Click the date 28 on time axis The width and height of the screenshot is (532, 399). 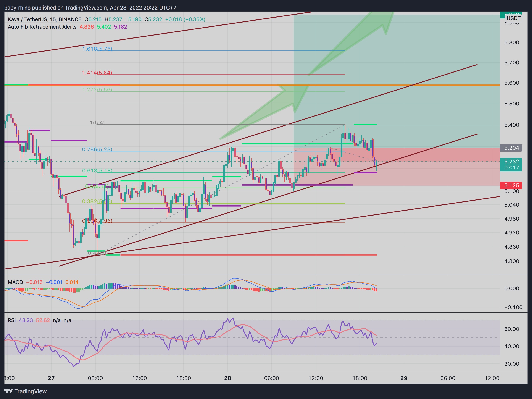(227, 378)
